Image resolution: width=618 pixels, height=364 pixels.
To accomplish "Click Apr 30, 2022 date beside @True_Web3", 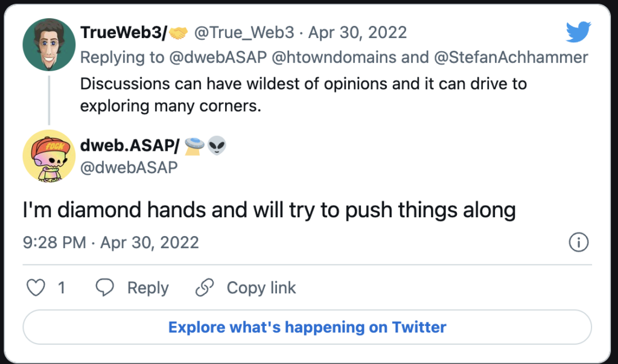I will pyautogui.click(x=357, y=33).
